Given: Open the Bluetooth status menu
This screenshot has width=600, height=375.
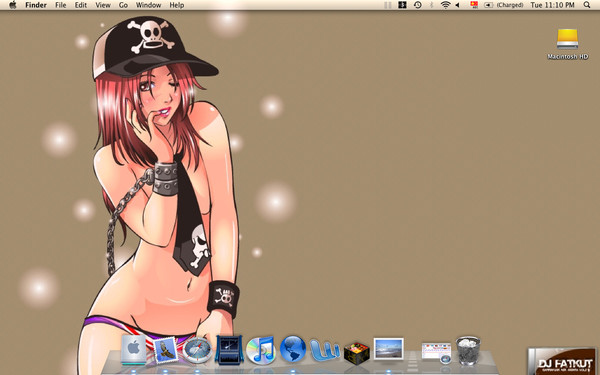Looking at the screenshot, I should coord(431,5).
